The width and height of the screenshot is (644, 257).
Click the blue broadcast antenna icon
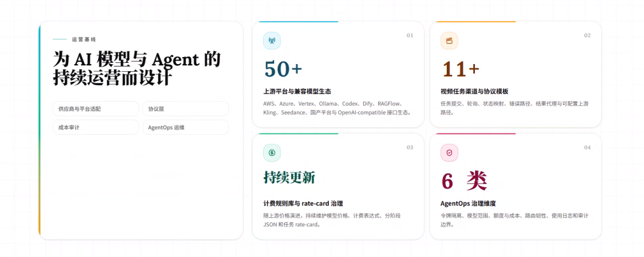click(x=272, y=41)
